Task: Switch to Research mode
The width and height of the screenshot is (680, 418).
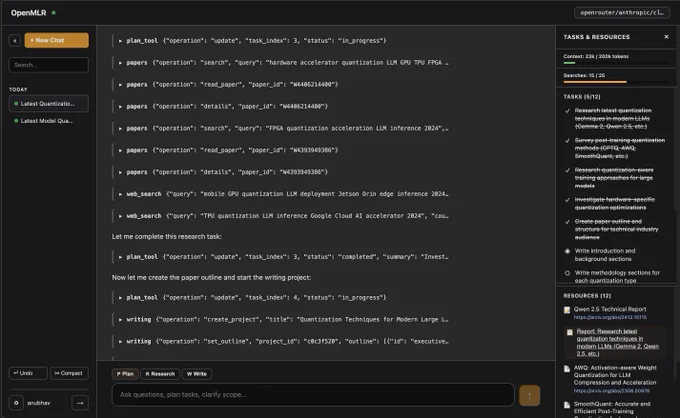Action: pos(160,374)
